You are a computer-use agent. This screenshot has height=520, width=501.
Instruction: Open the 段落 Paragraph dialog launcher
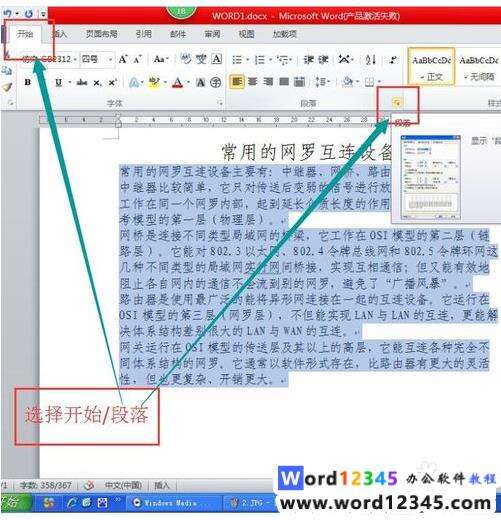click(397, 103)
